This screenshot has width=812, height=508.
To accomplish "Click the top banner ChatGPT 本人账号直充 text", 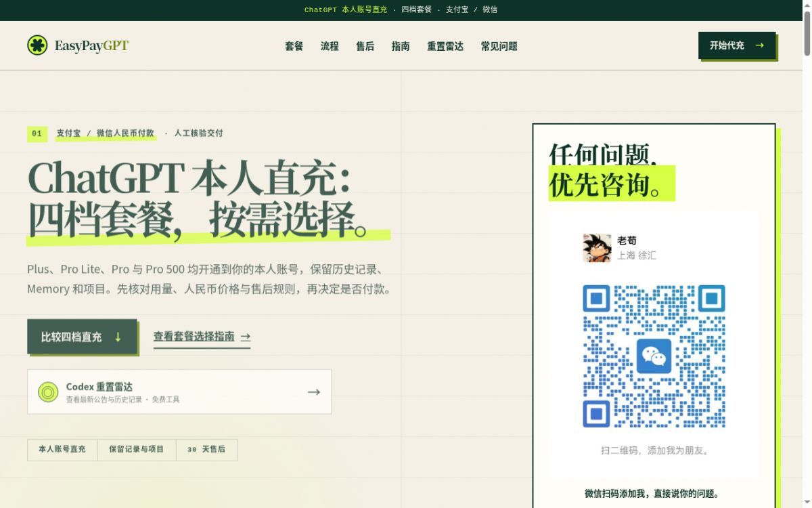I will click(346, 9).
